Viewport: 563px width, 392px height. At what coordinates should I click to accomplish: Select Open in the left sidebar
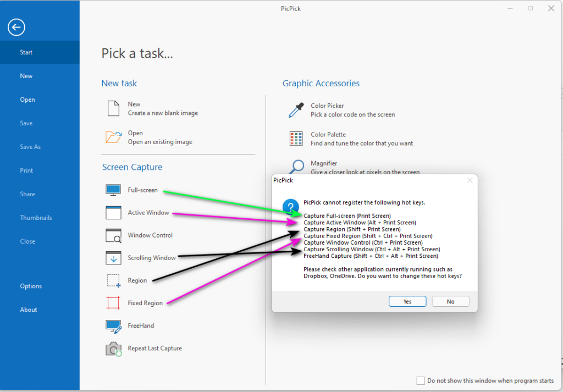(40, 100)
